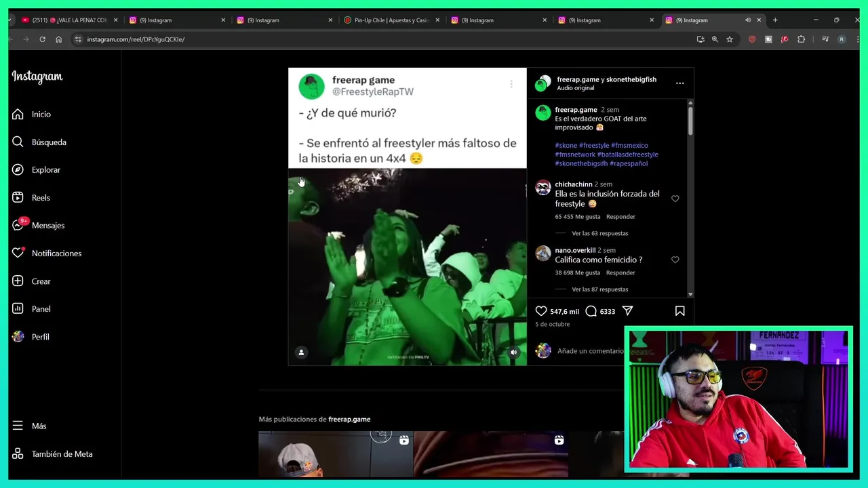Expand Ver las 63 respuestas
This screenshot has width=868, height=488.
tap(600, 233)
